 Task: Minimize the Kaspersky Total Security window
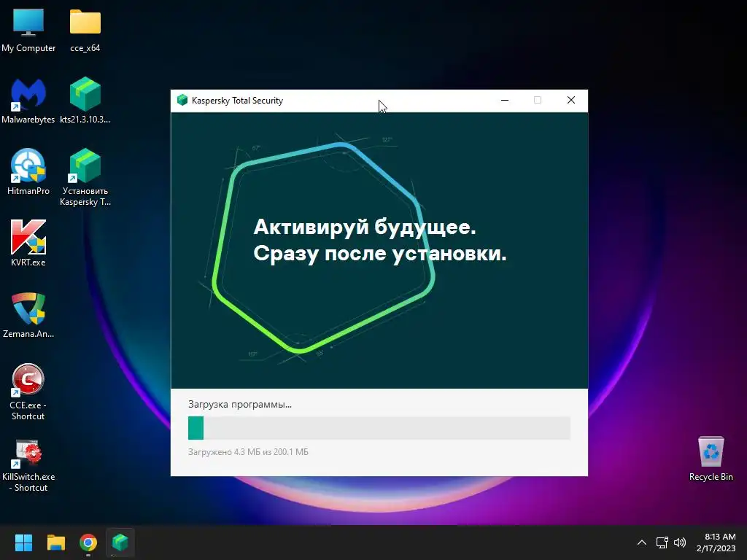click(x=505, y=100)
